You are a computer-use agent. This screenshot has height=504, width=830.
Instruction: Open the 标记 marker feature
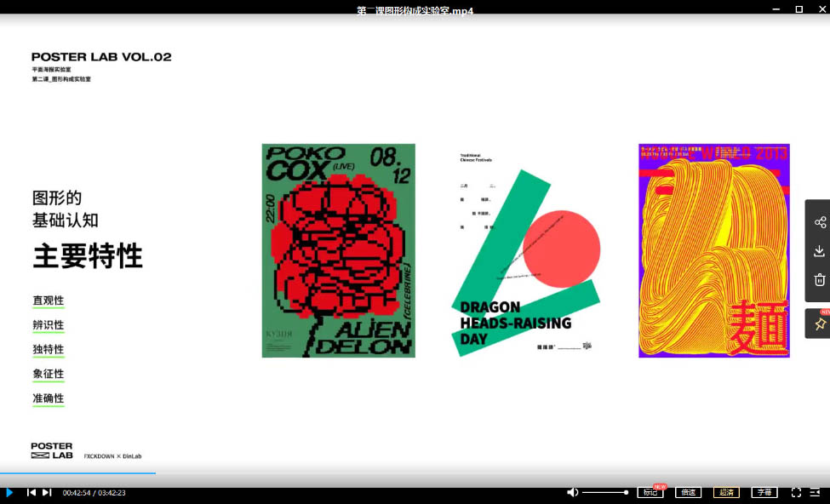(x=650, y=492)
